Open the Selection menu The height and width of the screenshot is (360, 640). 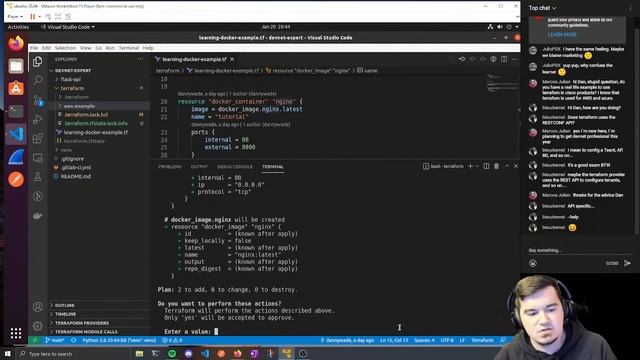[65, 48]
